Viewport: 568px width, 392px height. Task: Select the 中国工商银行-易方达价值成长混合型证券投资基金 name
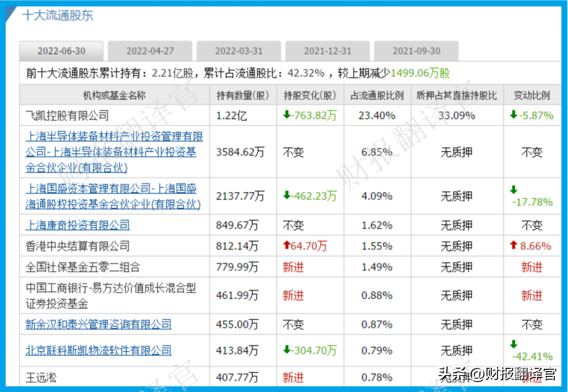click(x=111, y=295)
